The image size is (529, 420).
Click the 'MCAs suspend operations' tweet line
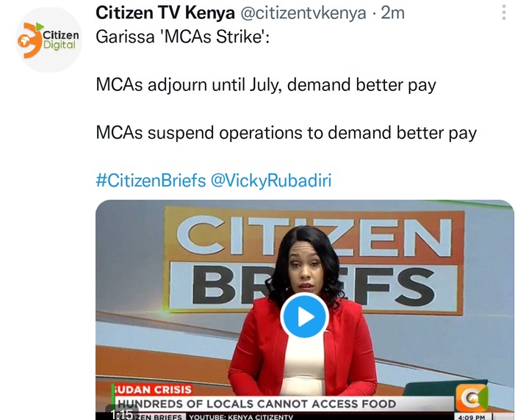pyautogui.click(x=286, y=133)
